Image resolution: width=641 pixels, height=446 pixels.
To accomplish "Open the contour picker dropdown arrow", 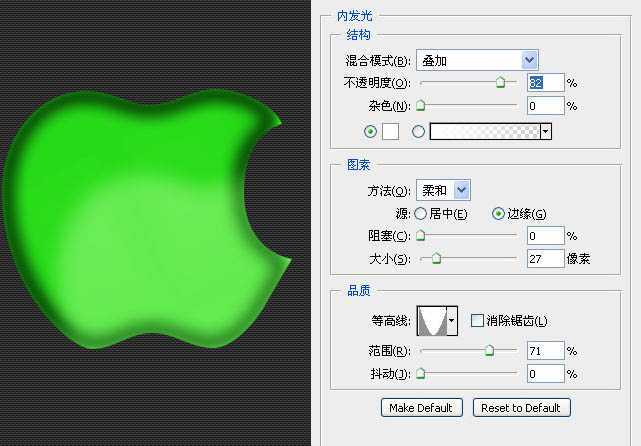I will [x=452, y=321].
